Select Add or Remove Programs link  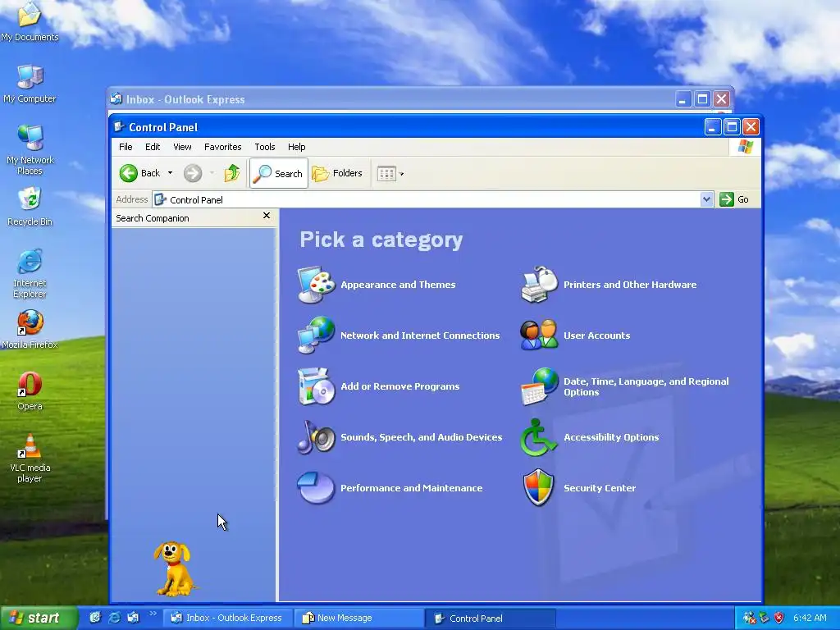click(400, 386)
